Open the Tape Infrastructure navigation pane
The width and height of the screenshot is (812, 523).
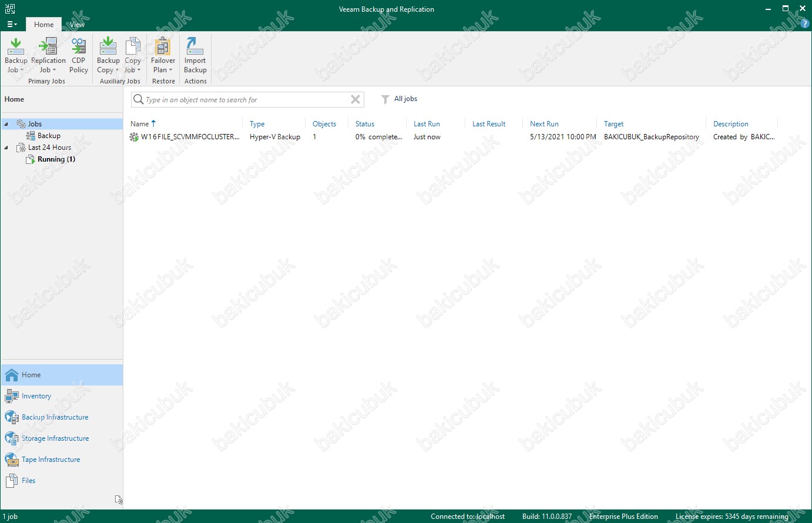tap(62, 460)
